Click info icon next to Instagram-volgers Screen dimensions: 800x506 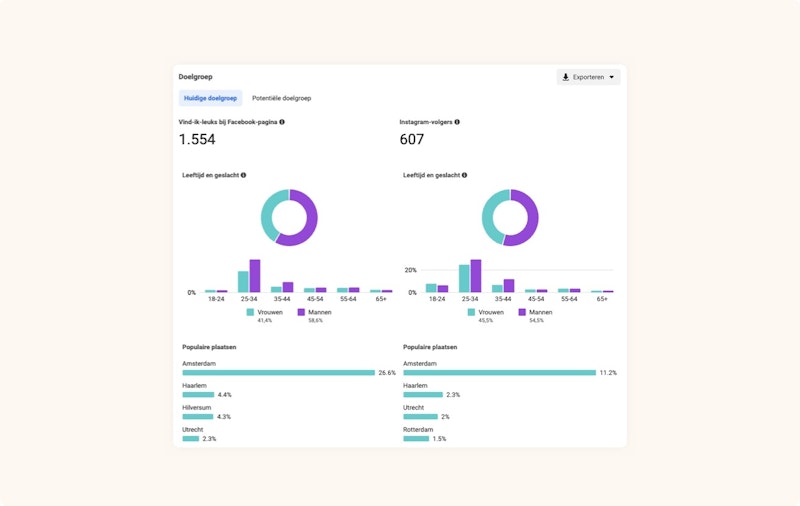[x=457, y=122]
